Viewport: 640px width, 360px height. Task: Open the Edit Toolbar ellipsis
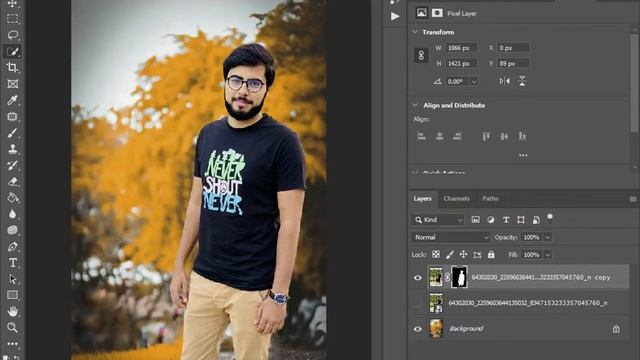point(13,344)
